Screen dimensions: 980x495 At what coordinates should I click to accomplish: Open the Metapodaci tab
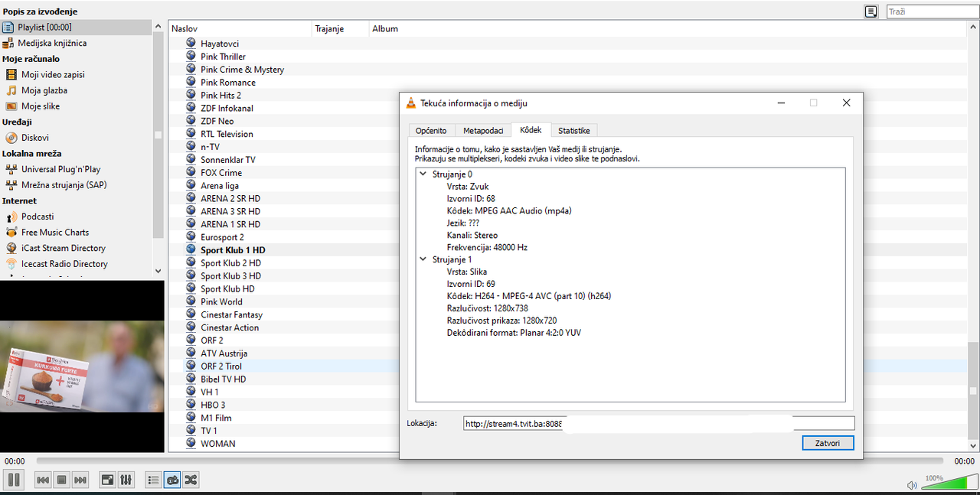click(x=482, y=131)
